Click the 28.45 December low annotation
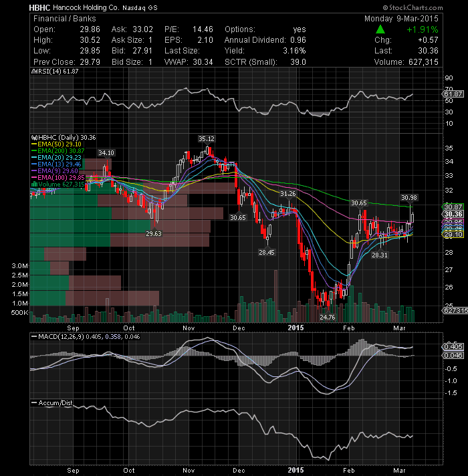The height and width of the screenshot is (476, 468). (x=267, y=252)
